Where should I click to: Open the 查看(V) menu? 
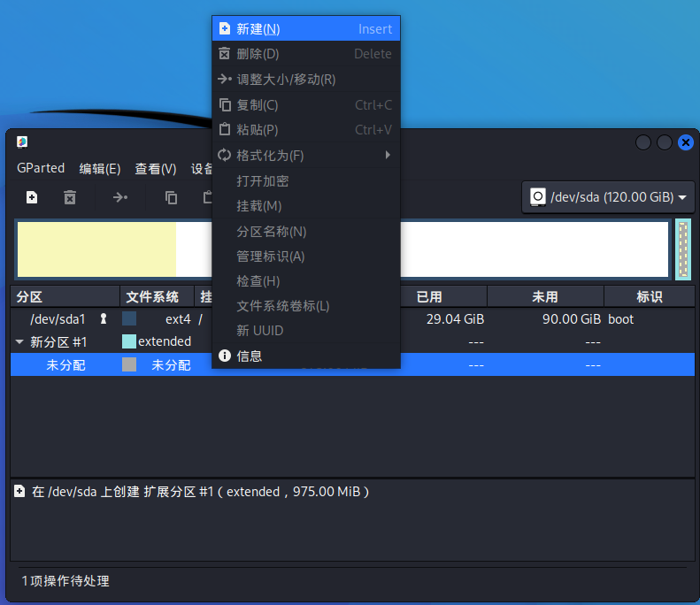coord(156,169)
